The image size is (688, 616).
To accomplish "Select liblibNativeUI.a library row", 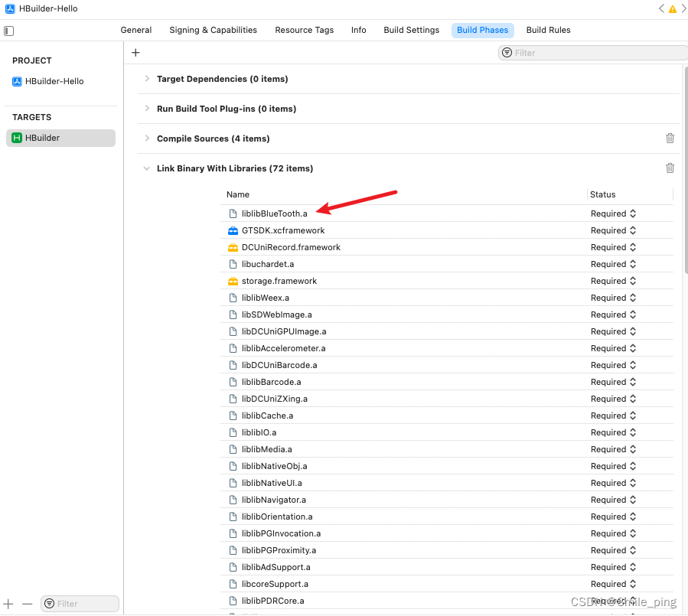I will [447, 483].
